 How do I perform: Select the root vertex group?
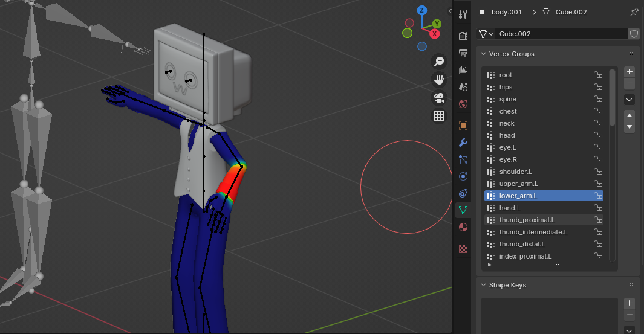coord(544,75)
